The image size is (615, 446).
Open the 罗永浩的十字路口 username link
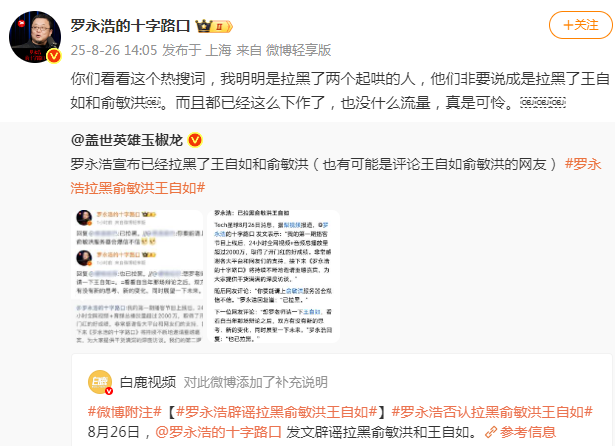click(x=130, y=26)
